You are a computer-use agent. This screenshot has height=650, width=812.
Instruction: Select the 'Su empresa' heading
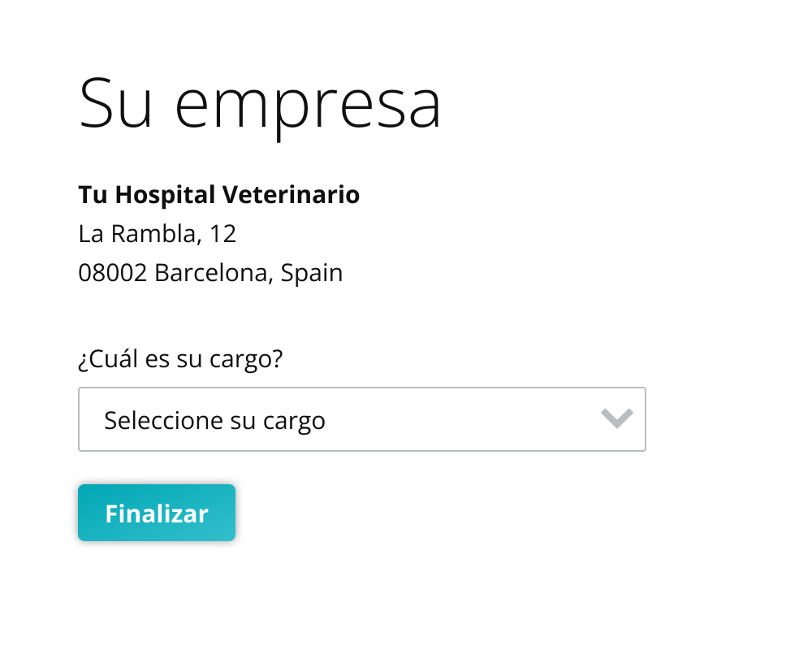click(260, 104)
